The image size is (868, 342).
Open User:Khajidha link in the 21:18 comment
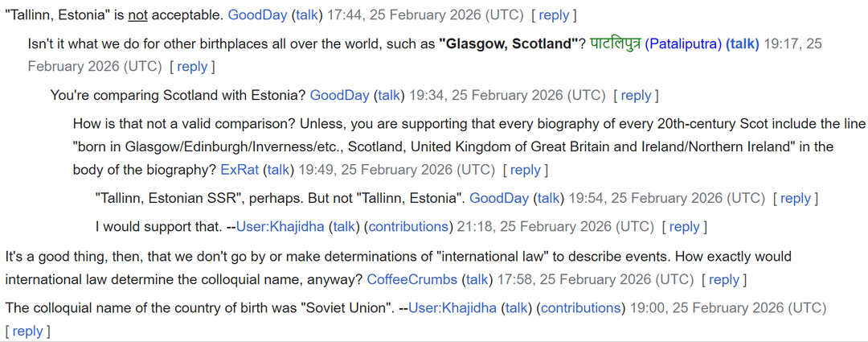pos(279,227)
